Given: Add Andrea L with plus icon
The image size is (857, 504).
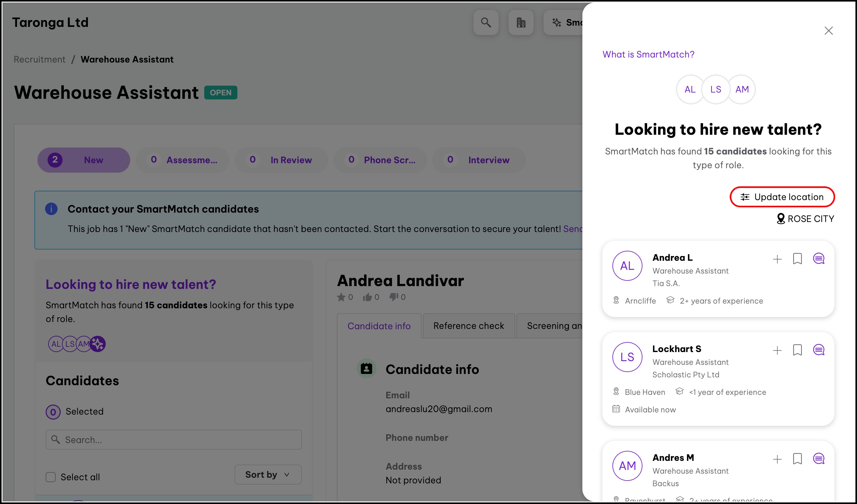Looking at the screenshot, I should [777, 259].
